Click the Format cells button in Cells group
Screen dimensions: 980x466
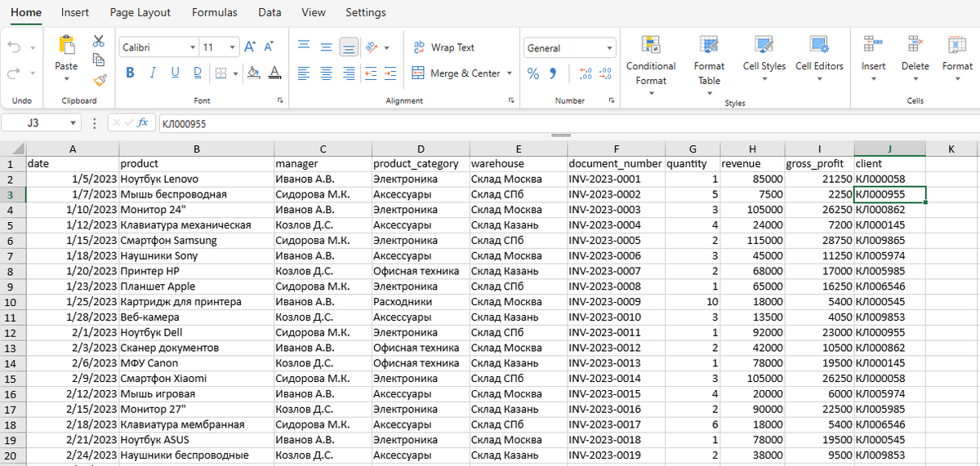[957, 59]
